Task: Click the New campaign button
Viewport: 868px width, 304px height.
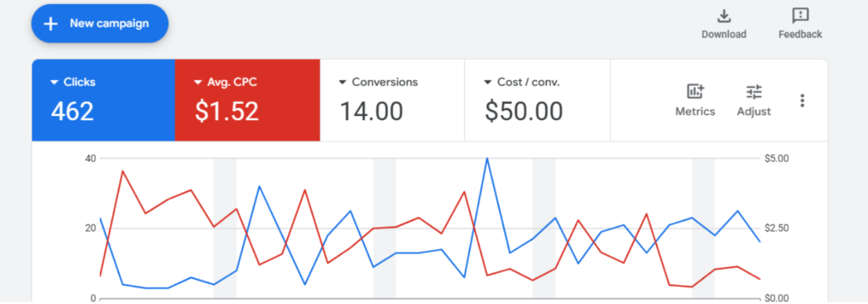Action: point(100,23)
